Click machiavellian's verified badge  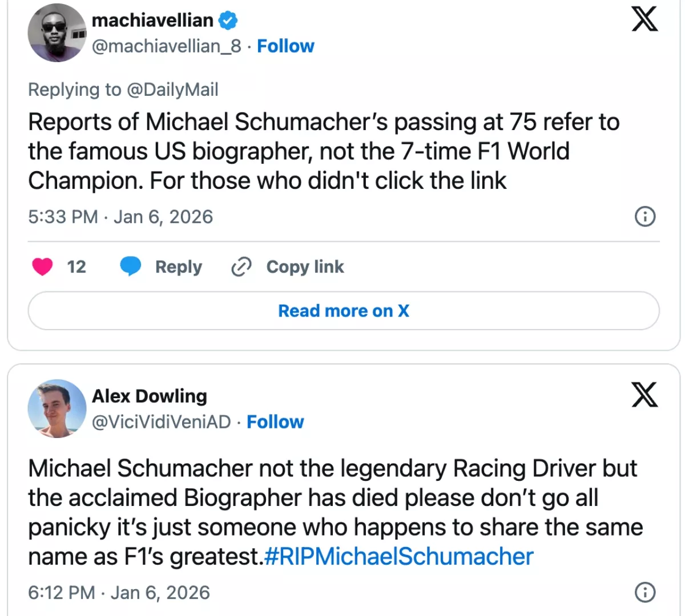coord(228,21)
